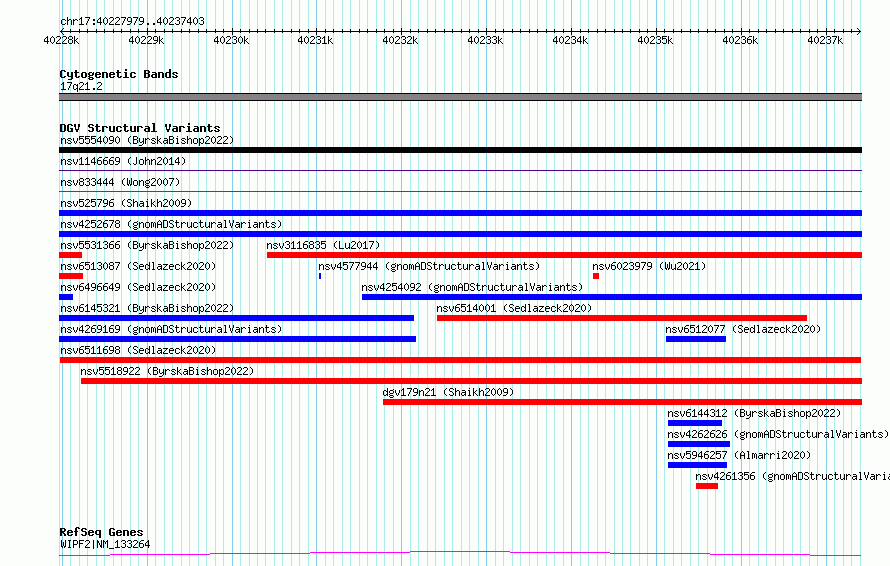Click the 40237k ruler tick label

click(825, 40)
